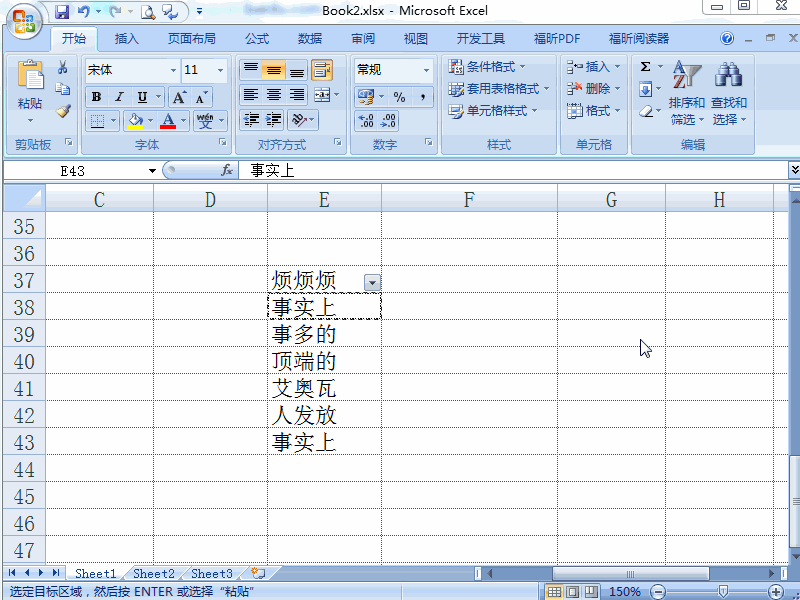Screen dimensions: 800x600
Task: Select the Sheet2 worksheet tab
Action: [x=153, y=573]
